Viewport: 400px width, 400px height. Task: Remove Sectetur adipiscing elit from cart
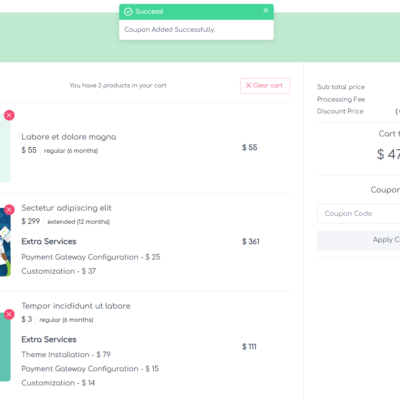pyautogui.click(x=9, y=210)
